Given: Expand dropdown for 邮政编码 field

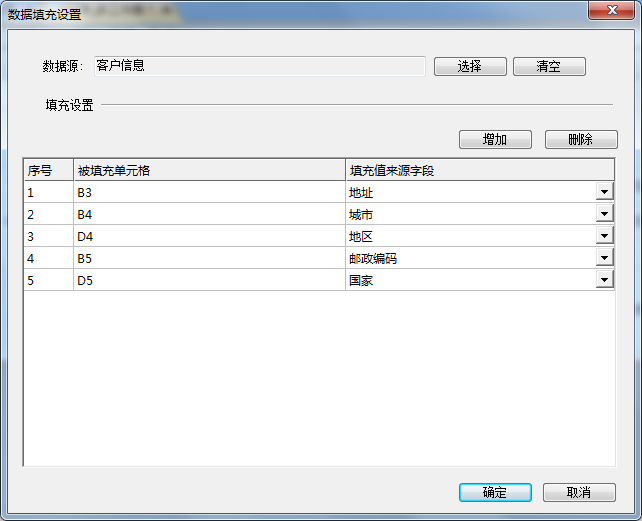Looking at the screenshot, I should (604, 258).
